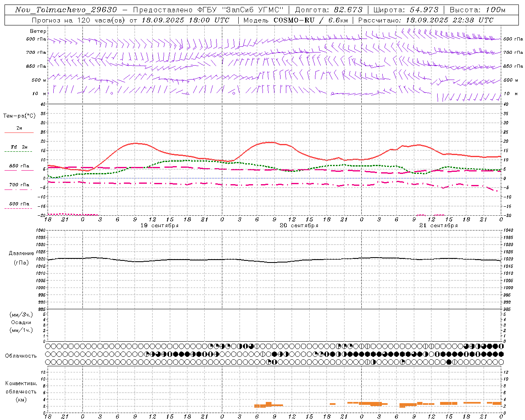
Task: Click the Давление panel label
Action: pos(21,253)
